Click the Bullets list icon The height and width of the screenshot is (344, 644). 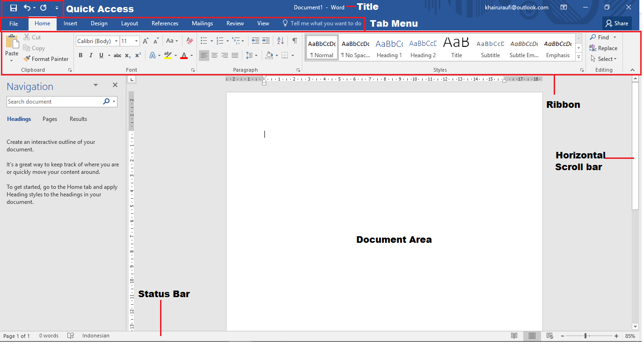click(204, 41)
